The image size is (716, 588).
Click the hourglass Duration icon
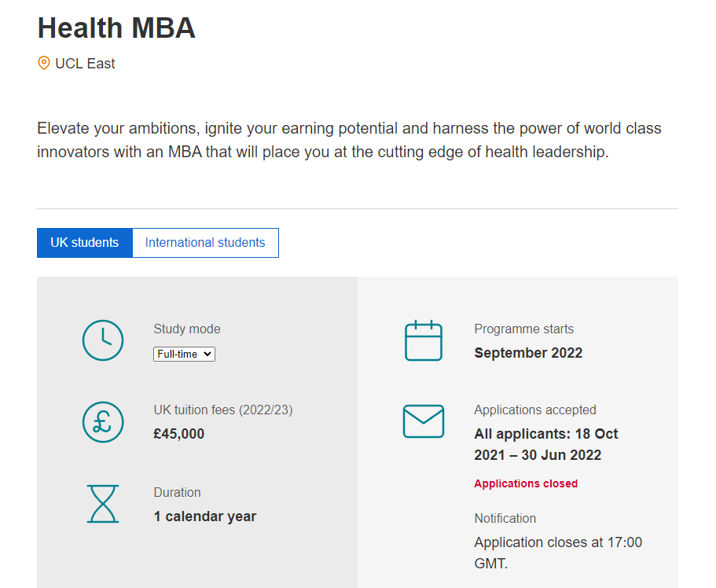point(103,504)
